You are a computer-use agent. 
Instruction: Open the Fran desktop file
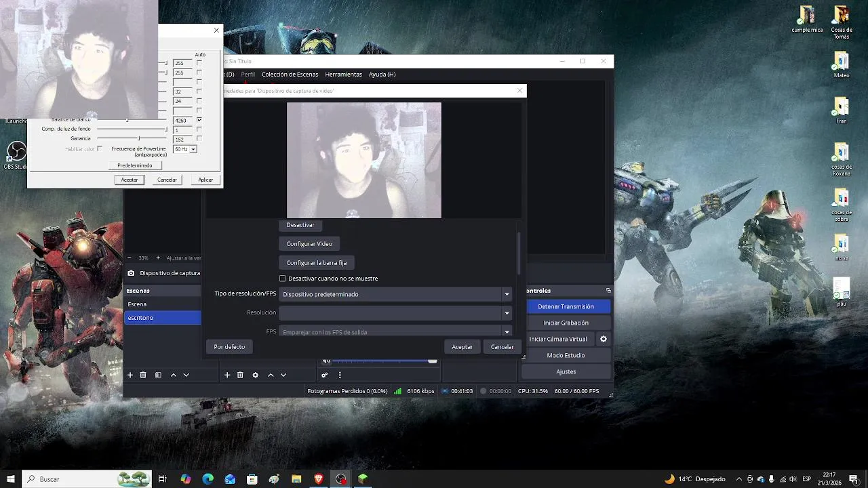pyautogui.click(x=842, y=110)
